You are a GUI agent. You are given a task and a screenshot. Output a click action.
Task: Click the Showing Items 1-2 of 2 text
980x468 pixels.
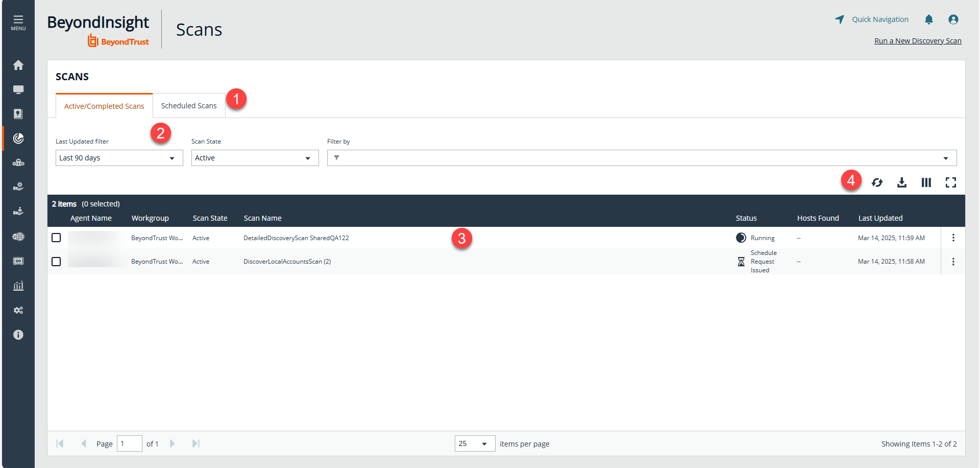click(919, 444)
